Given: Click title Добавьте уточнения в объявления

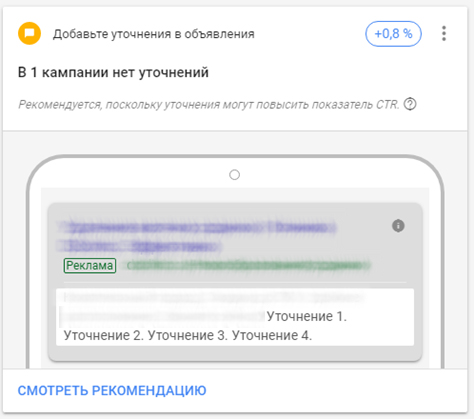Looking at the screenshot, I should pos(154,34).
